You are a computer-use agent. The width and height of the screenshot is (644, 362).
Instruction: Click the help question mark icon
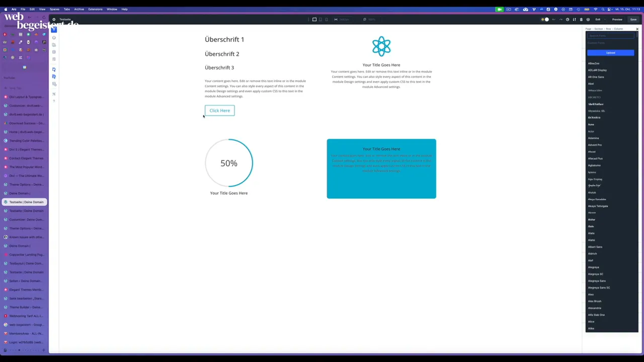click(x=54, y=101)
